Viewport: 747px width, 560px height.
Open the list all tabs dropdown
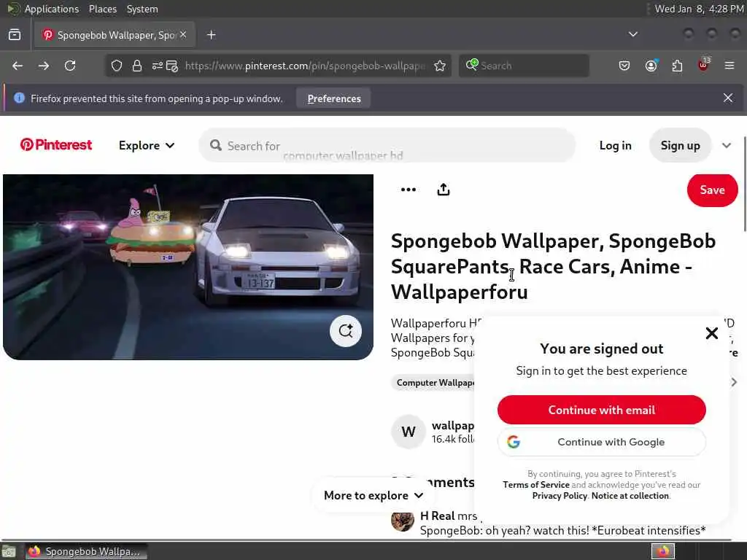[x=633, y=34]
